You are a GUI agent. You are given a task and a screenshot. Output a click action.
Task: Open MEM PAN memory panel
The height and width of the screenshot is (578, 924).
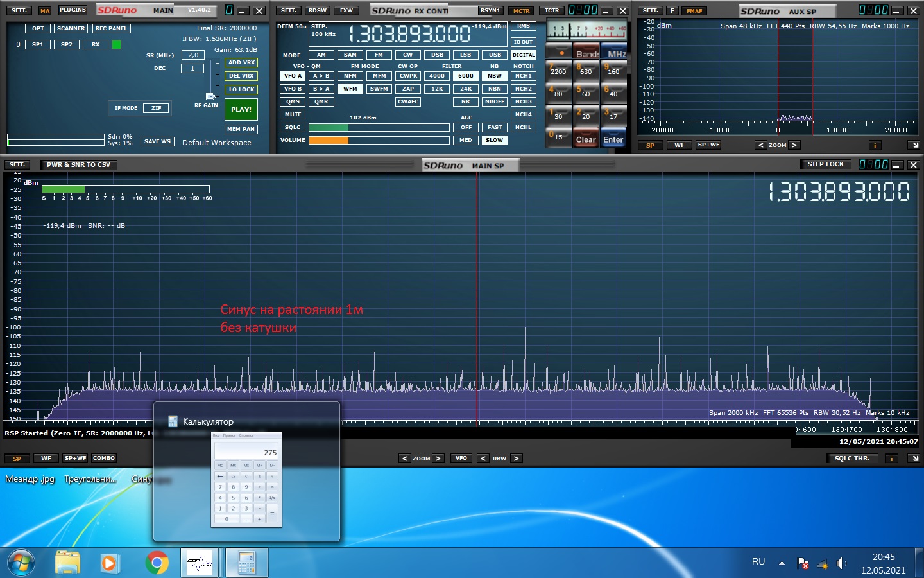pyautogui.click(x=241, y=129)
